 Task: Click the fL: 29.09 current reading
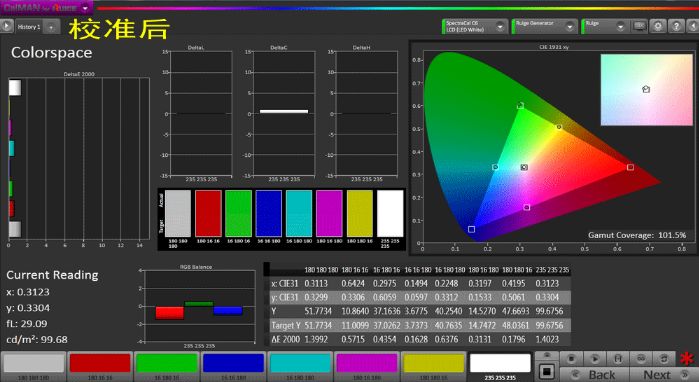[x=27, y=324]
